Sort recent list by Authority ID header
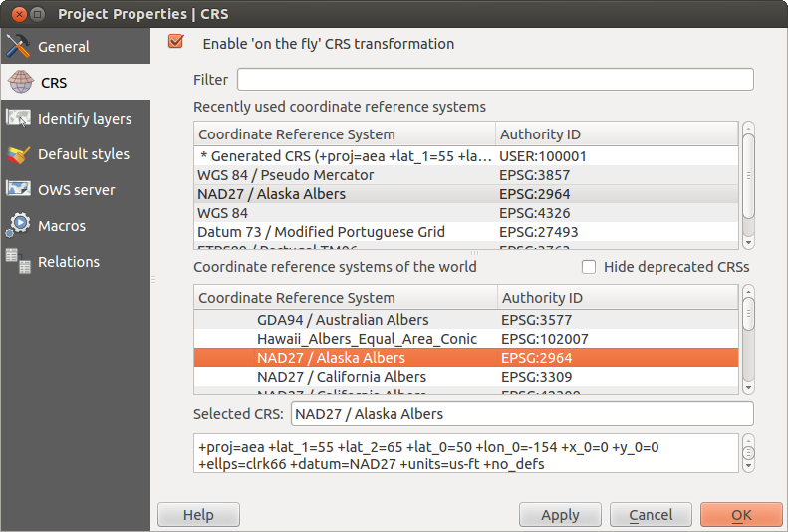The width and height of the screenshot is (788, 532). 616,134
